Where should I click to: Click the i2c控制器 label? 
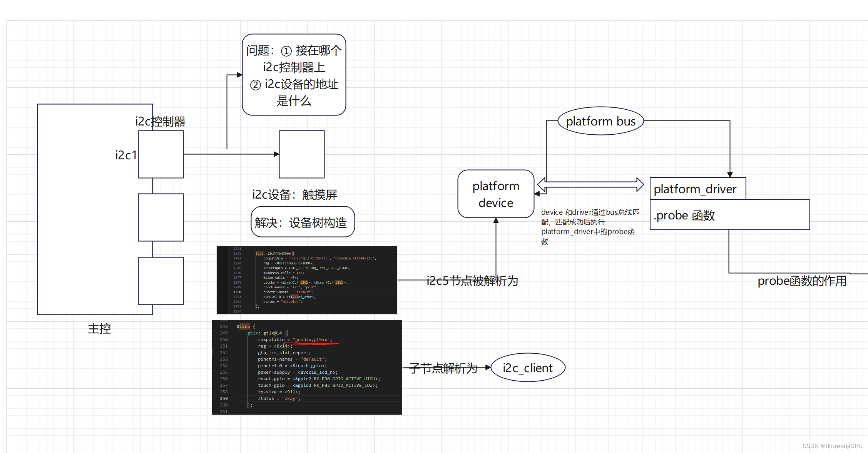coord(160,122)
